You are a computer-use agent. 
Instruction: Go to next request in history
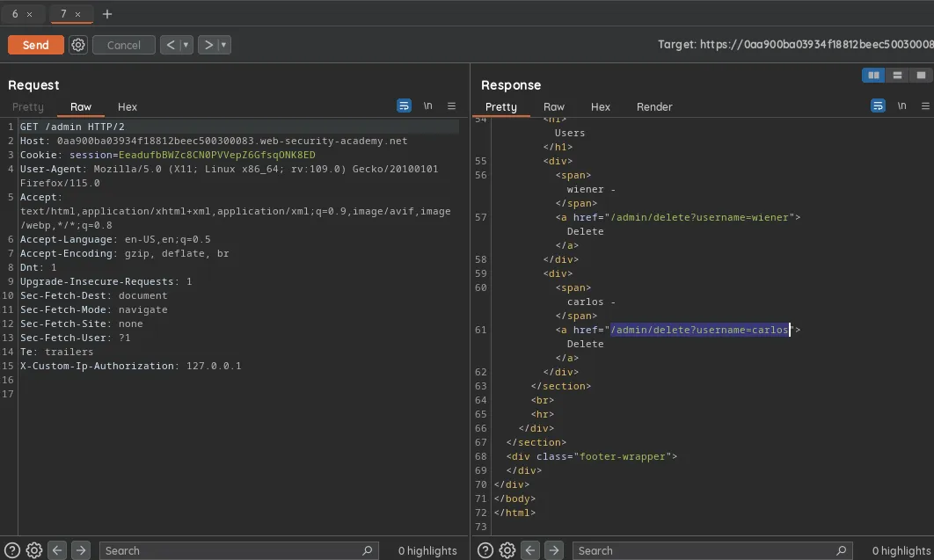[x=208, y=45]
